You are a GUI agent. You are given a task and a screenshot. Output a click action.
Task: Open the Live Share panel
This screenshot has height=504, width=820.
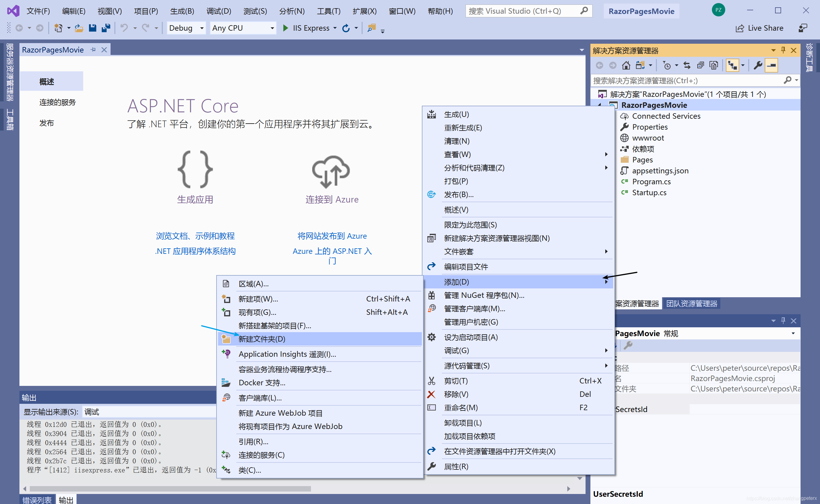tap(760, 28)
